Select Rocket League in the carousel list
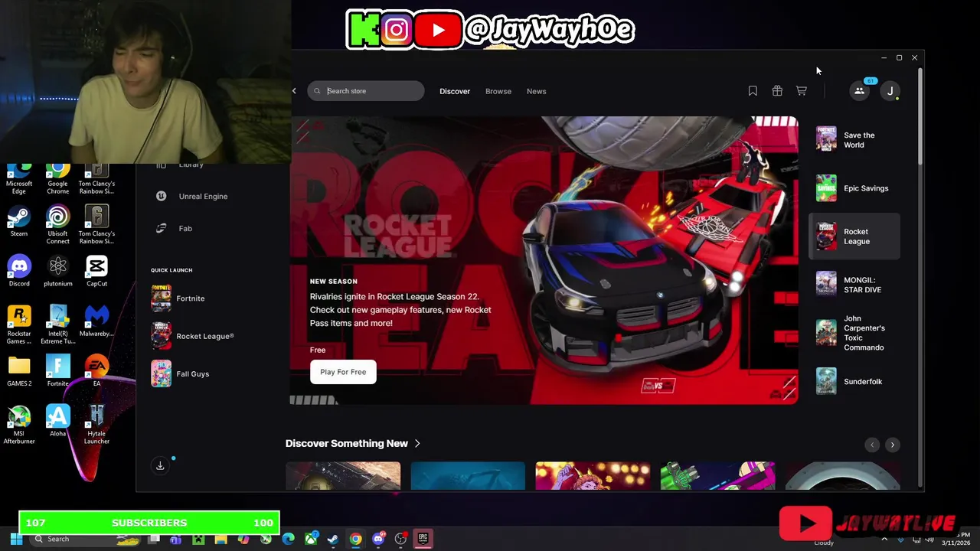The width and height of the screenshot is (980, 551). tap(854, 236)
